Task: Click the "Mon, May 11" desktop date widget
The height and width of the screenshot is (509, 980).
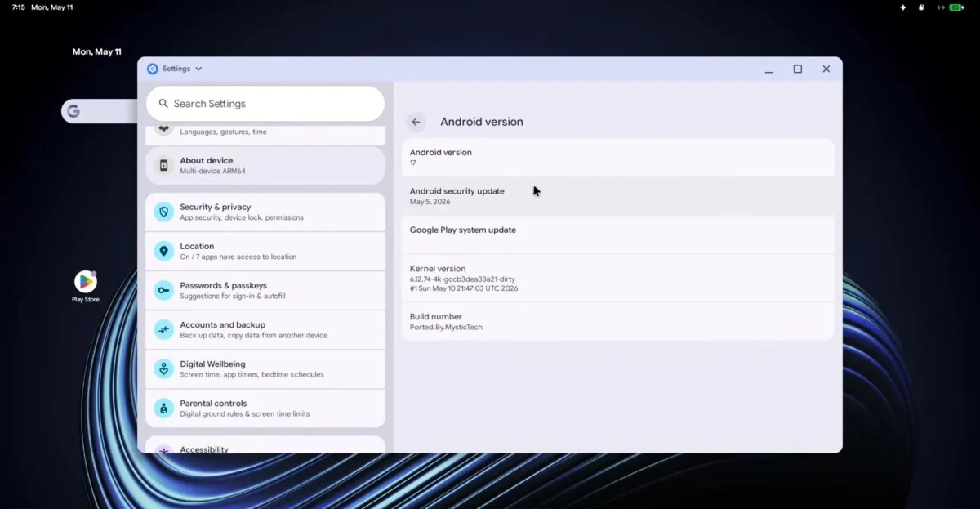Action: [x=96, y=51]
